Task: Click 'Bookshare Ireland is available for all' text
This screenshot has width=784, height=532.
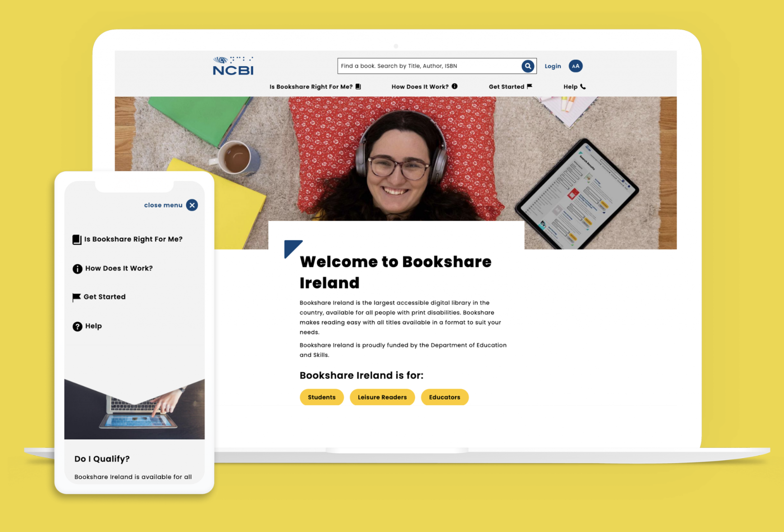Action: (x=133, y=477)
